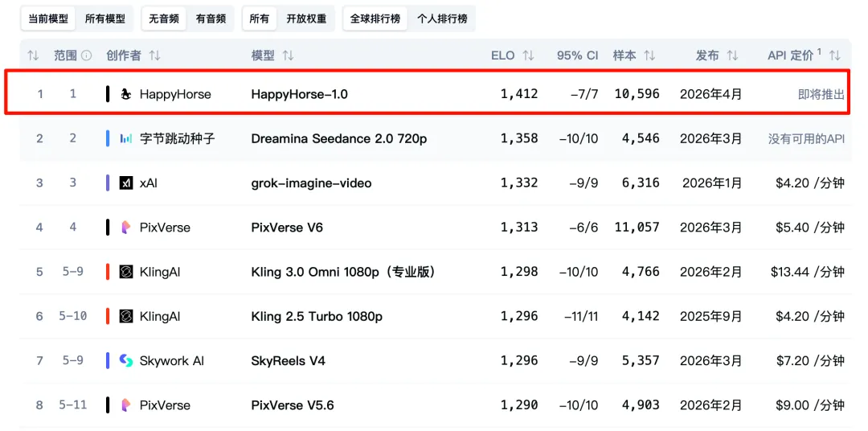The width and height of the screenshot is (868, 431).
Task: Sort by 模型 column arrows
Action: pos(288,55)
